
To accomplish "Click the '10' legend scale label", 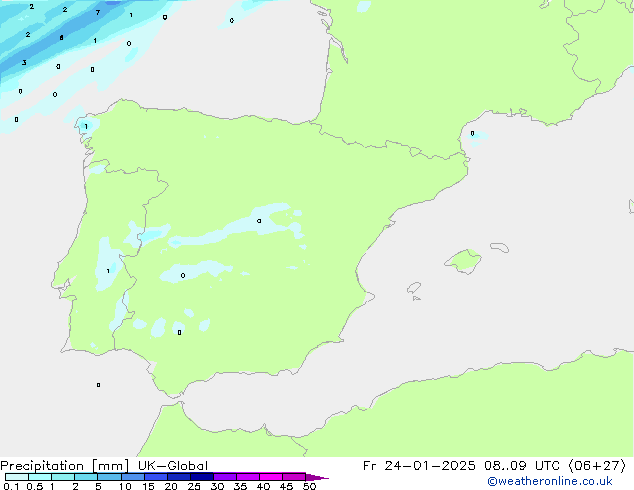I will pos(125,486).
